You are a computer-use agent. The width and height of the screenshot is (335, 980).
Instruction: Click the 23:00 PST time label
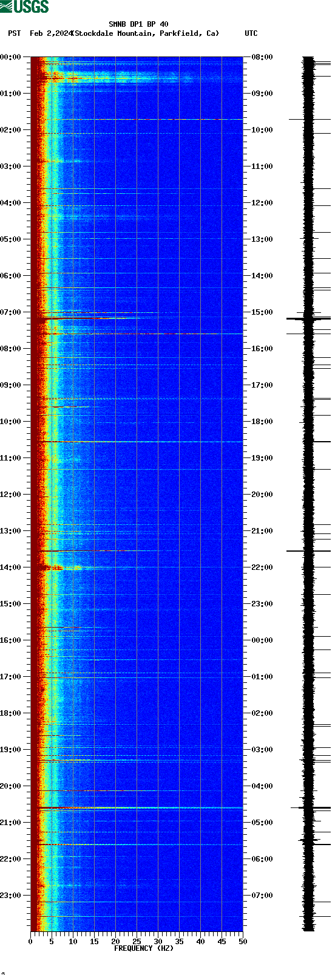tap(11, 896)
